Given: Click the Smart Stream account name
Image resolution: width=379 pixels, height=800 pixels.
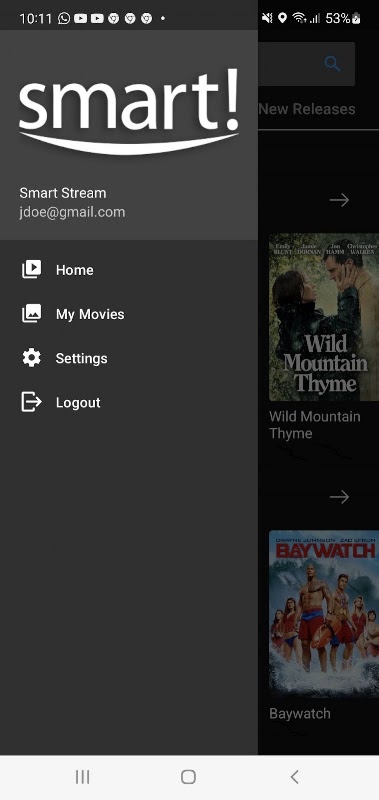Looking at the screenshot, I should click(x=63, y=193).
